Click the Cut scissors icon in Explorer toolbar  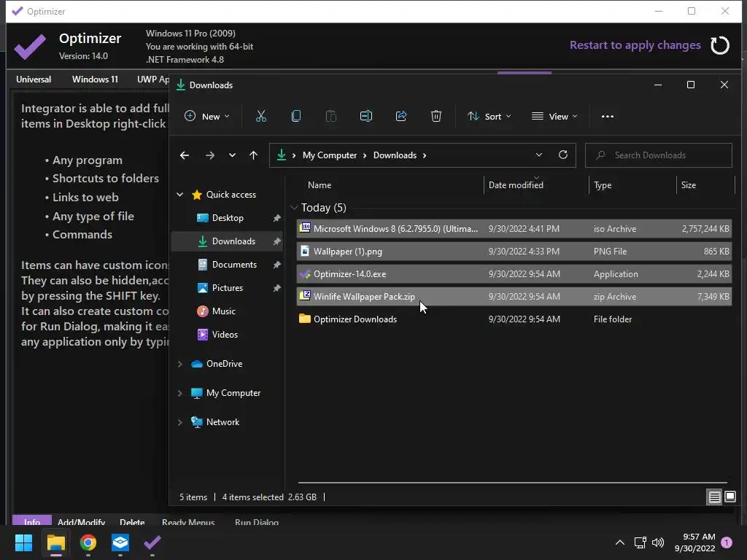260,116
